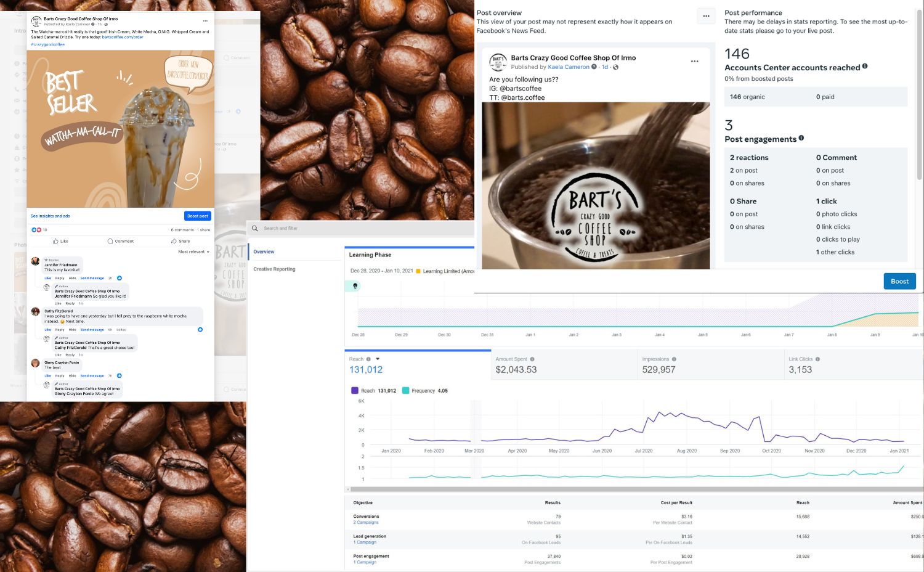Click Jennifer Friedmann's profile picture

tap(36, 261)
